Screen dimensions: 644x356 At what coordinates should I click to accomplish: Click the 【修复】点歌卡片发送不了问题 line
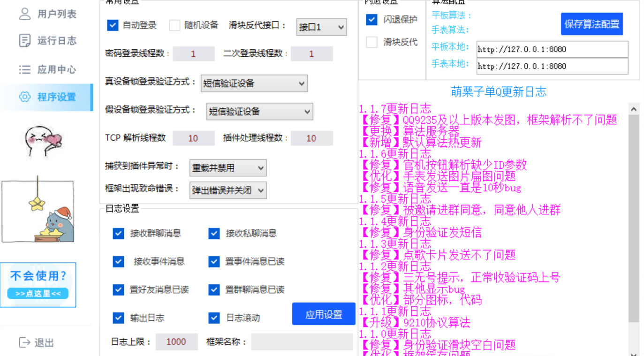click(x=437, y=256)
